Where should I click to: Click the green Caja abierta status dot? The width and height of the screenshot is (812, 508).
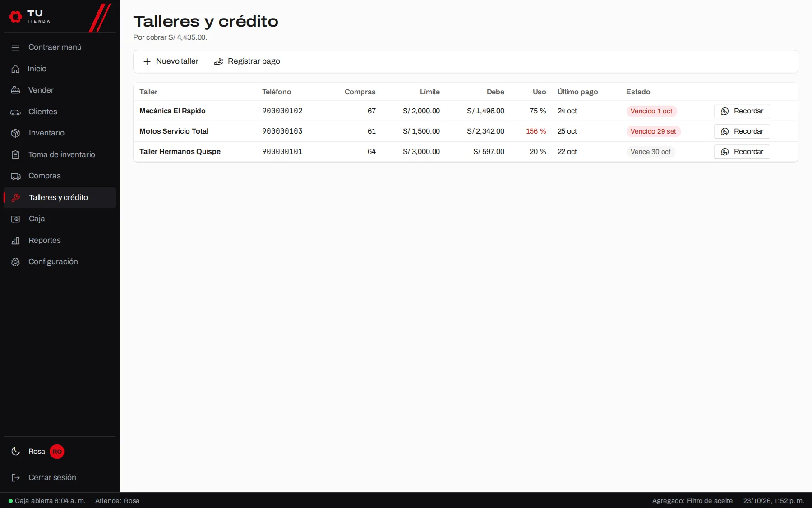click(x=11, y=501)
